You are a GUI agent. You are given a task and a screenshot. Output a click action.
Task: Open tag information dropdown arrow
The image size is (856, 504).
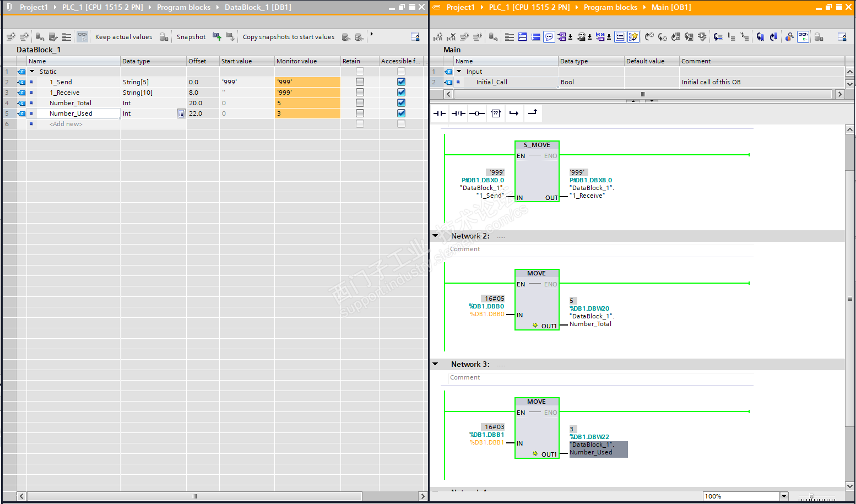point(590,37)
